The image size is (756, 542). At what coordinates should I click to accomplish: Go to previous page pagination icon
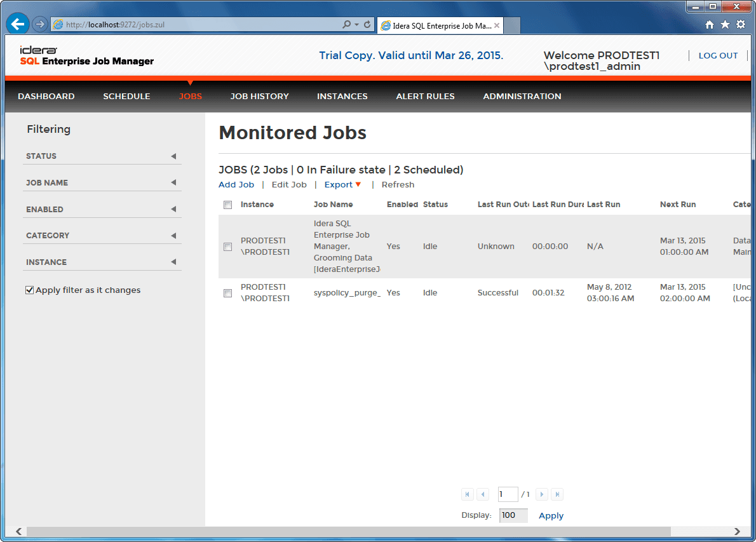pyautogui.click(x=483, y=494)
